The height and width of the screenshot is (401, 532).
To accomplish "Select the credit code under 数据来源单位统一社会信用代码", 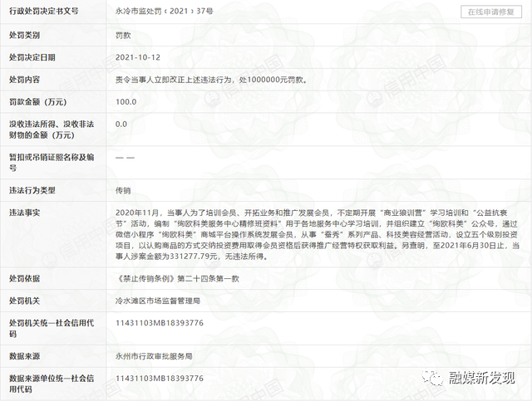I will (x=160, y=379).
